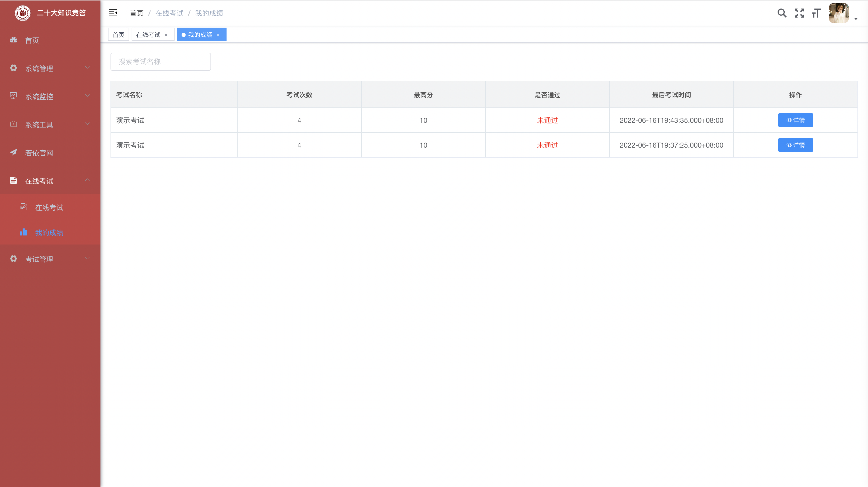Focus the 搜索考试名称 search field
Image resolution: width=868 pixels, height=487 pixels.
click(x=160, y=62)
